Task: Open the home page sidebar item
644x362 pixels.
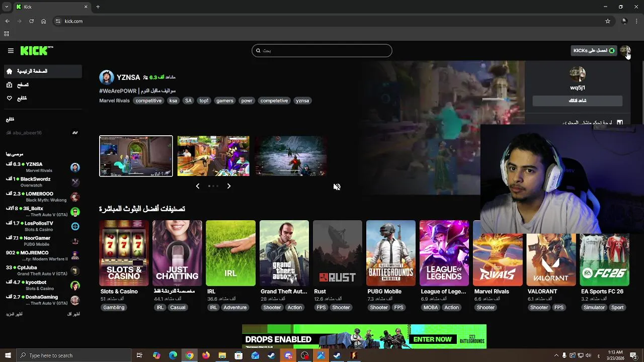Action: pyautogui.click(x=43, y=71)
